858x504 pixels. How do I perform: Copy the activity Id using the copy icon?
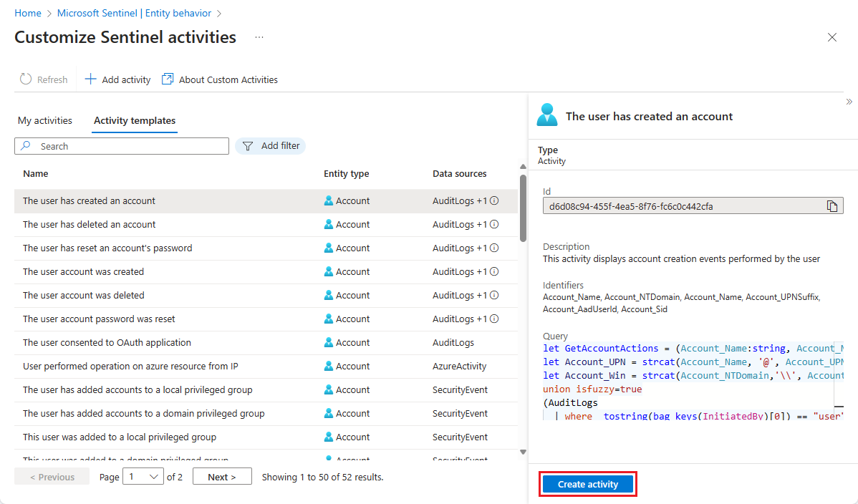833,205
